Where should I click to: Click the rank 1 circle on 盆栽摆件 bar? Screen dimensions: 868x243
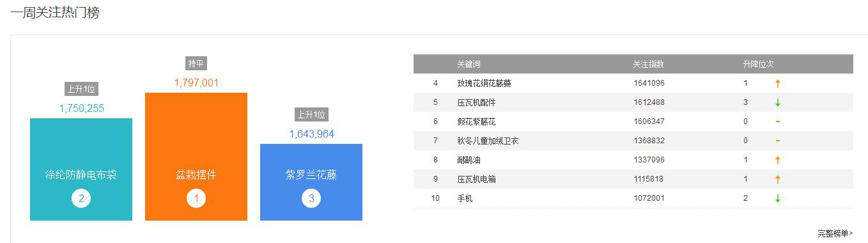196,199
